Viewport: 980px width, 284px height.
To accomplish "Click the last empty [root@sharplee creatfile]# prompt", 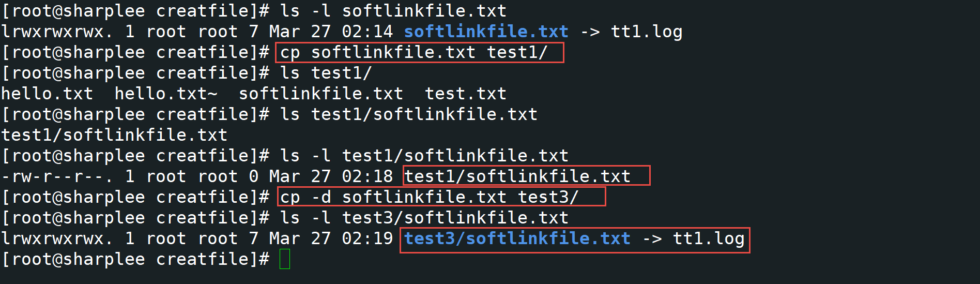I will tap(135, 259).
